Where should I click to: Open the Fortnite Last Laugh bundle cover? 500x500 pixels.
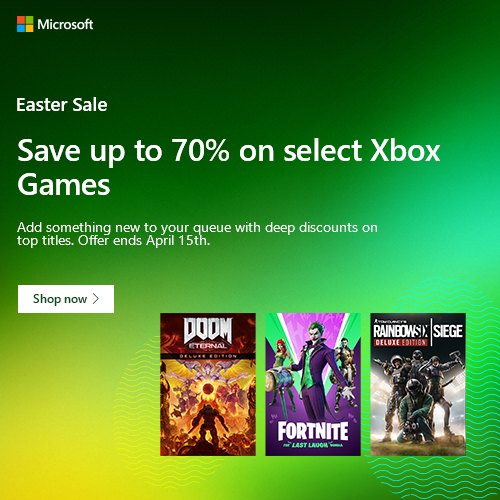pos(313,384)
